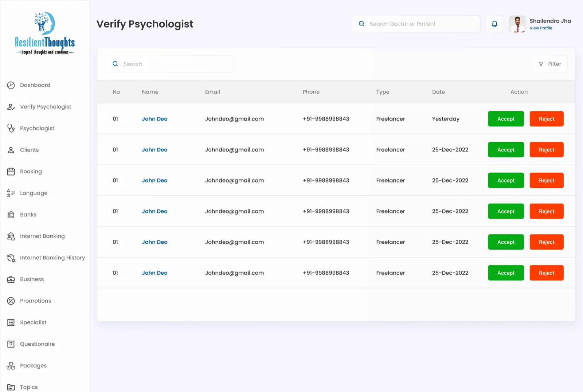The width and height of the screenshot is (583, 392).
Task: Reject the second row psychologist request
Action: tap(547, 150)
